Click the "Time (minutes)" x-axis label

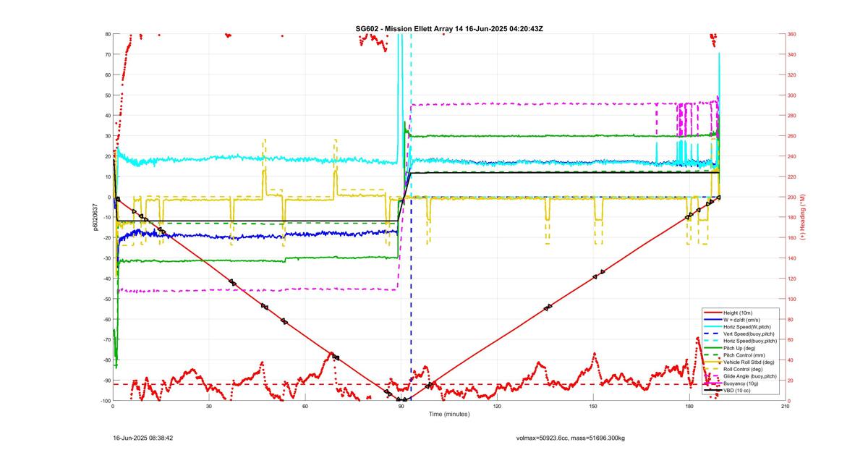point(449,415)
